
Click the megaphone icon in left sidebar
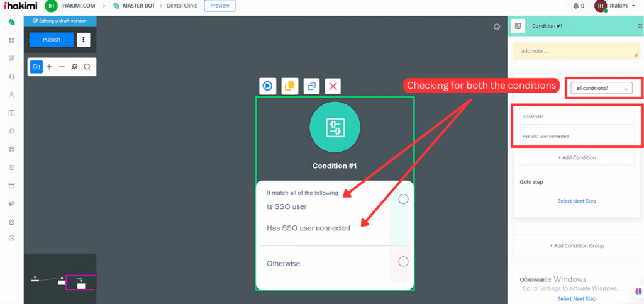coord(11,204)
